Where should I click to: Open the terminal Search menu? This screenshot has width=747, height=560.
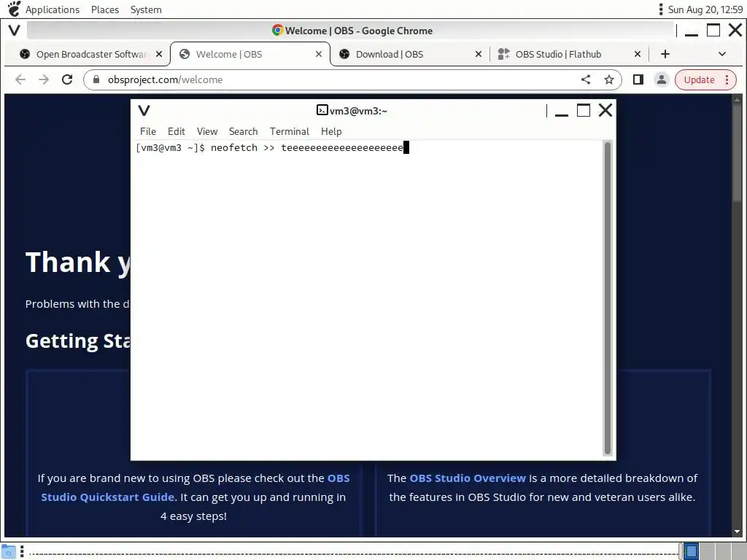pyautogui.click(x=243, y=131)
